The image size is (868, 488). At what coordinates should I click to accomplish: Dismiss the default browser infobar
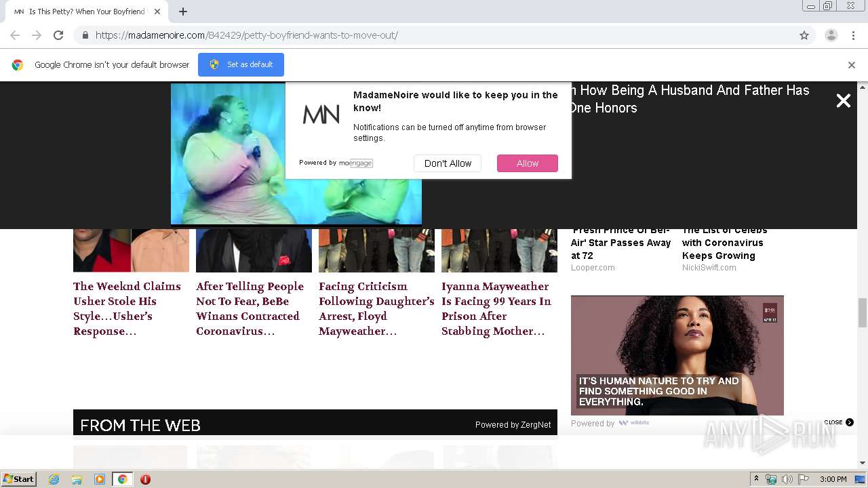pyautogui.click(x=852, y=65)
